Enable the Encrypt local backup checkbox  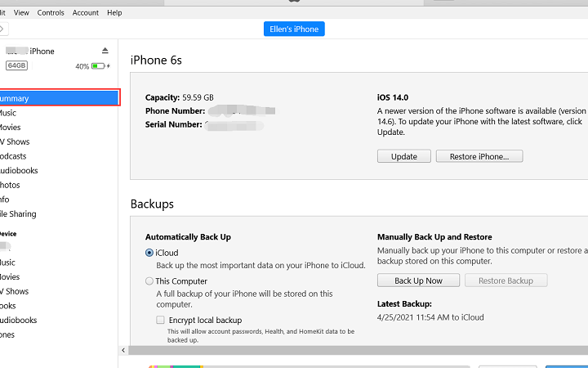tap(161, 320)
